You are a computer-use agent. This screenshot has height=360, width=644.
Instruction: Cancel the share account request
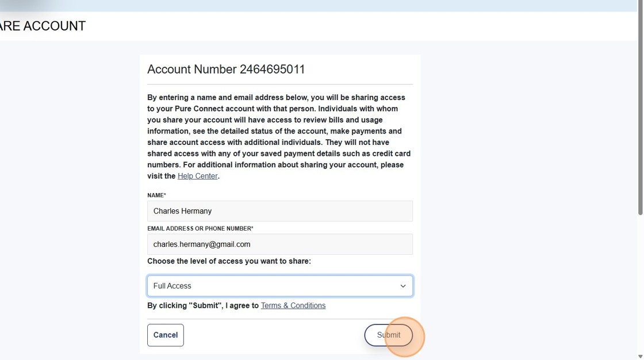pos(165,335)
